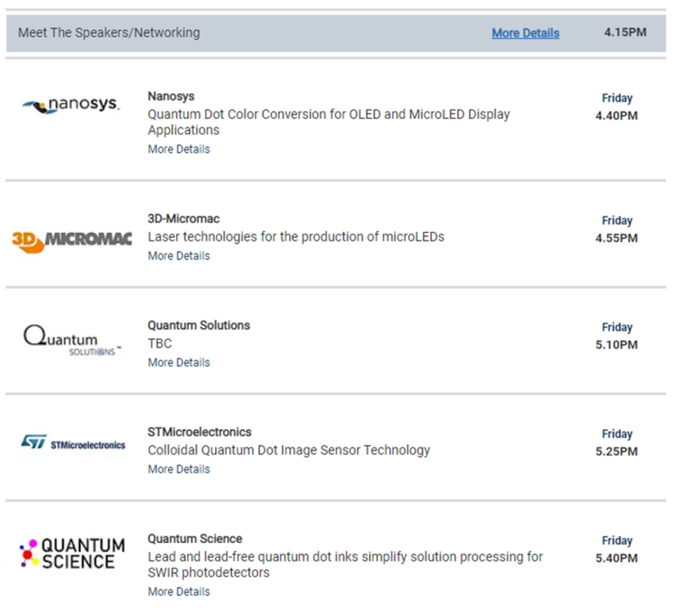The height and width of the screenshot is (616, 680).
Task: Click Colloidal Quantum Dot Image Sensor title
Action: point(289,450)
